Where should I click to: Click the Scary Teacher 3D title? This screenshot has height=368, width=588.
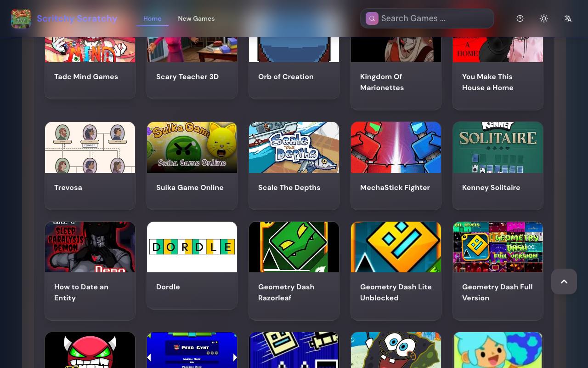point(187,77)
